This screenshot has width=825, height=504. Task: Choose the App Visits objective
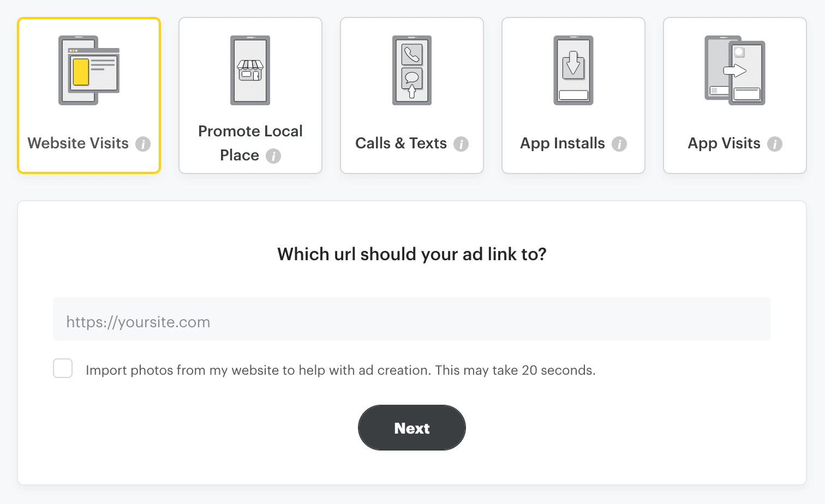click(x=734, y=95)
